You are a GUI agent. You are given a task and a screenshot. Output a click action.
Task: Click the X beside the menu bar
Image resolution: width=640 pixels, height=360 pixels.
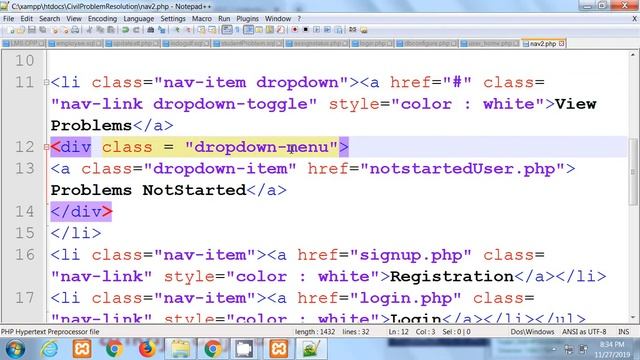click(x=635, y=19)
